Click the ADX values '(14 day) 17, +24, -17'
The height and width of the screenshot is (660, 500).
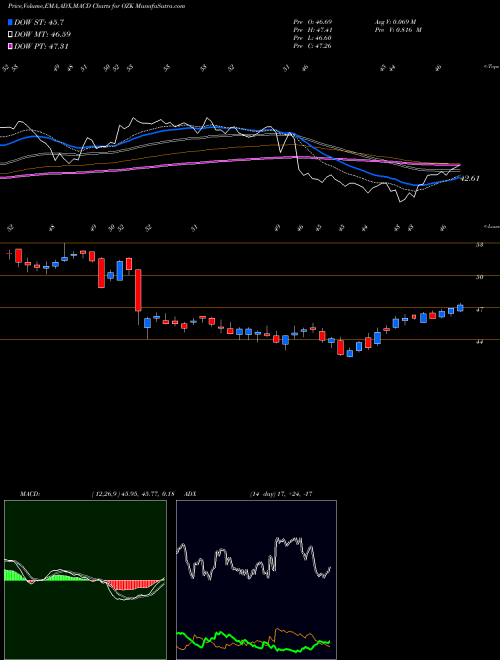coord(281,494)
